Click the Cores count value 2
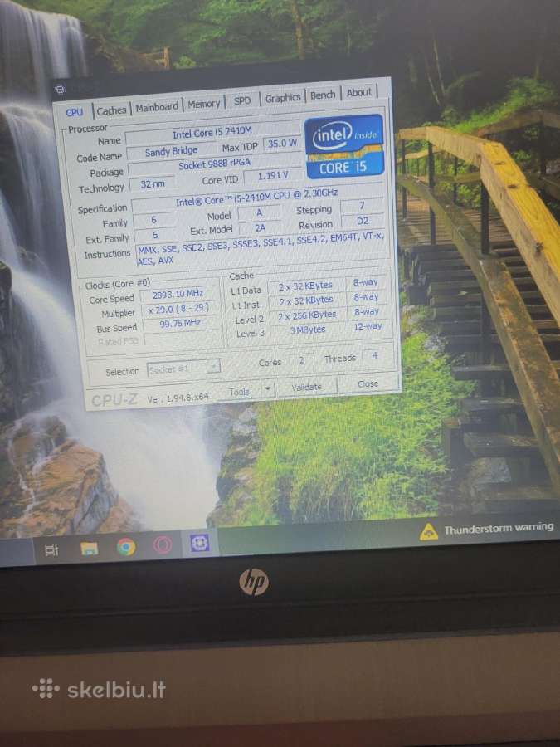The image size is (560, 747). click(301, 360)
